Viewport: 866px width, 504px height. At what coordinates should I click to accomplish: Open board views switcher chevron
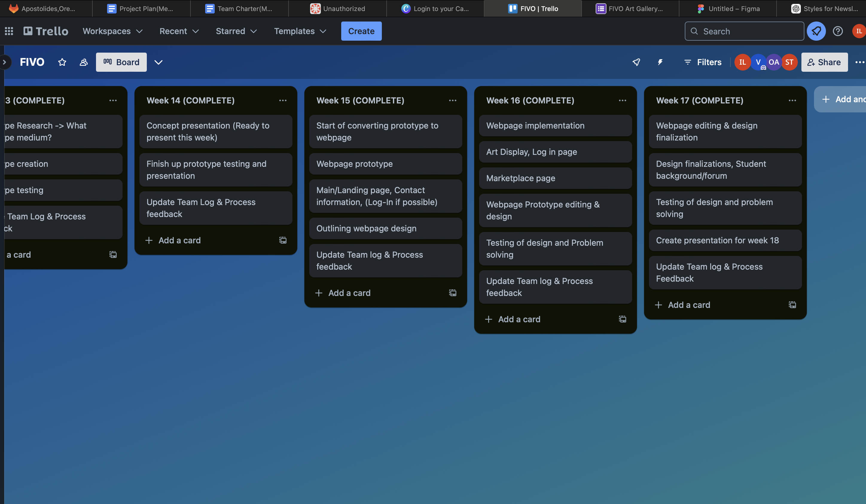click(158, 62)
